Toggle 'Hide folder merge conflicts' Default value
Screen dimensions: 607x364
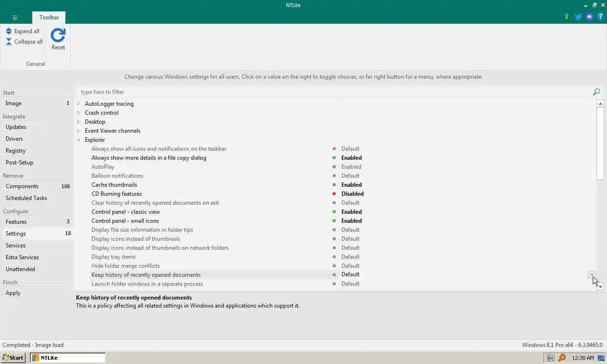pos(350,266)
